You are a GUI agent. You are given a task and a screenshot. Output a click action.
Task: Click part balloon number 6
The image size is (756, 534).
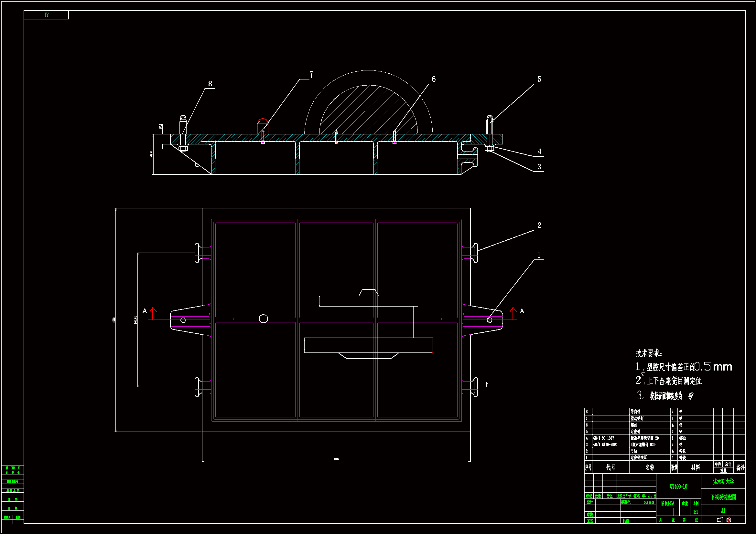click(x=434, y=79)
